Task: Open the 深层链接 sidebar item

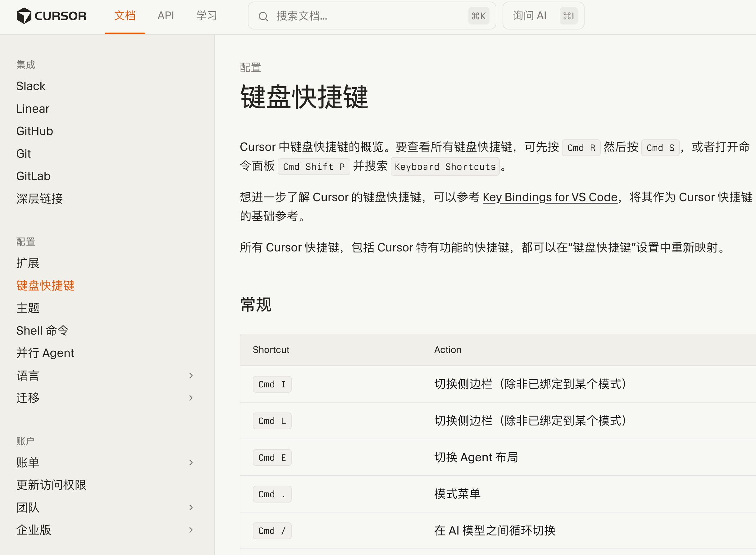Action: point(39,199)
